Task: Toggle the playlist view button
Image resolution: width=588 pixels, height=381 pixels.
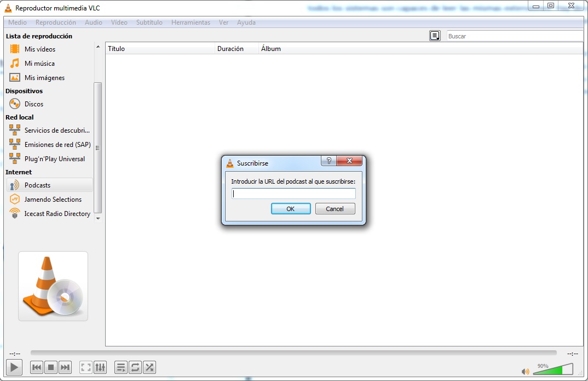Action: pos(121,367)
